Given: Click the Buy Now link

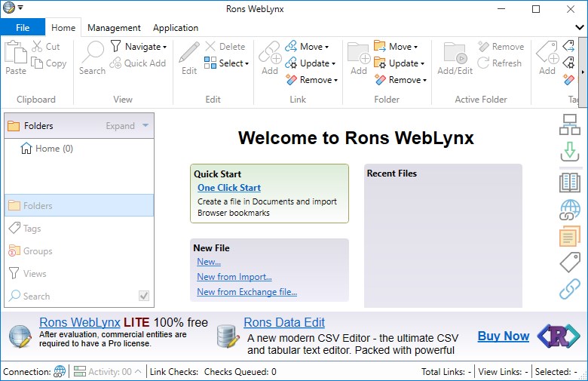Looking at the screenshot, I should 504,336.
